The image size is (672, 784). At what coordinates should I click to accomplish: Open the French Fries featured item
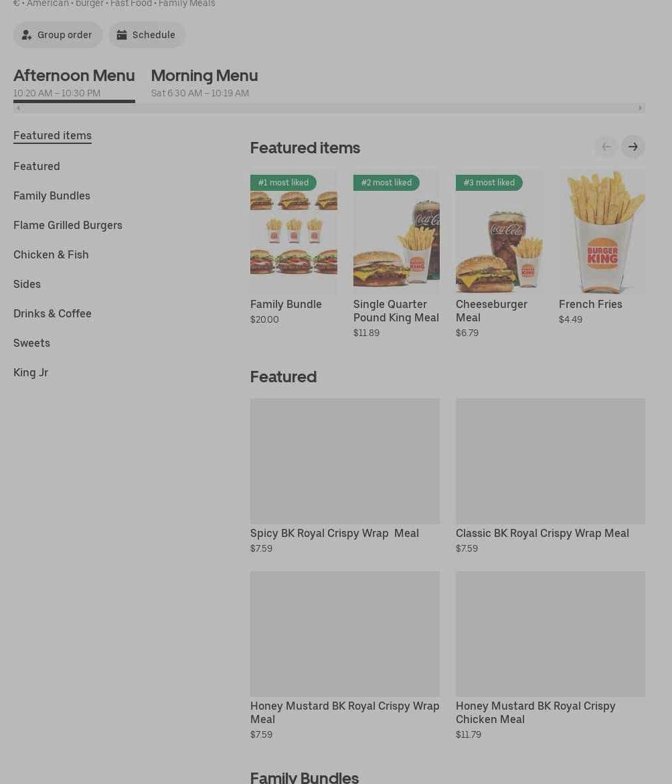[602, 231]
